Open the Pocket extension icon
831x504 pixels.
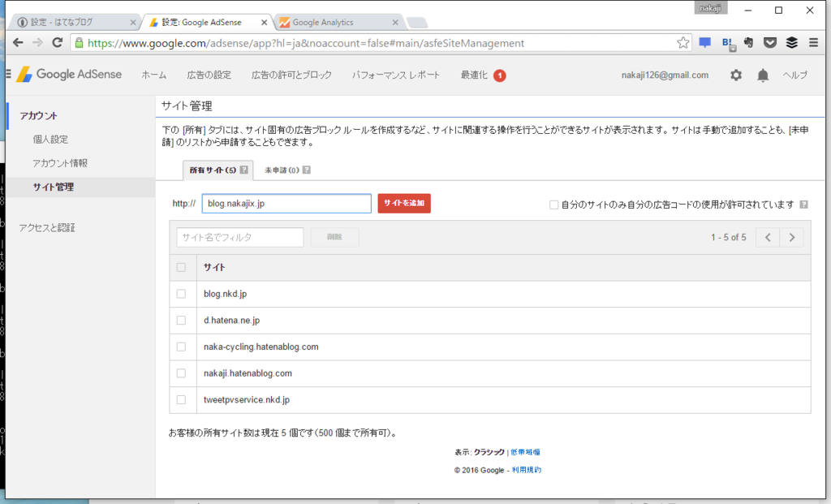click(770, 43)
